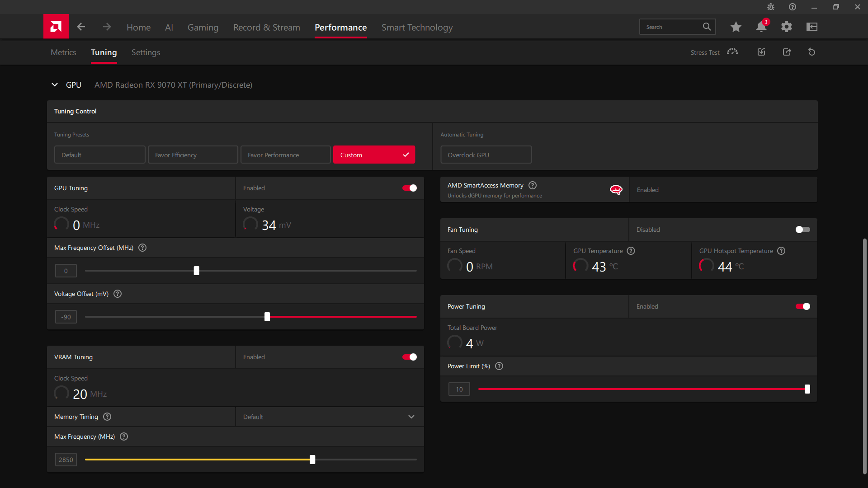The height and width of the screenshot is (488, 868).
Task: Switch to the Metrics tab
Action: 63,52
